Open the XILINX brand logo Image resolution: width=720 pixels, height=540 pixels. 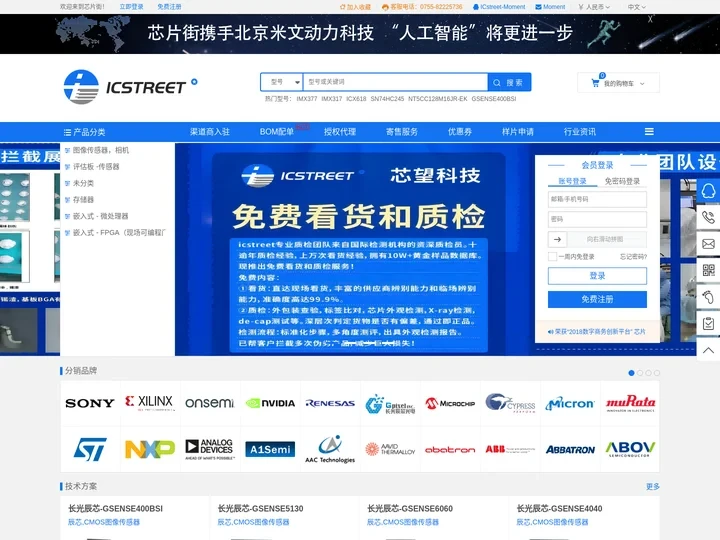tap(150, 403)
